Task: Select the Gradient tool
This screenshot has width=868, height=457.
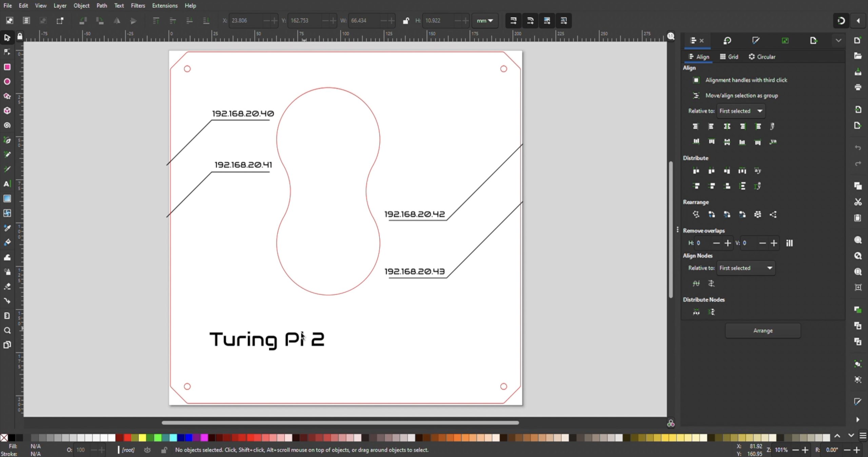Action: (x=7, y=198)
